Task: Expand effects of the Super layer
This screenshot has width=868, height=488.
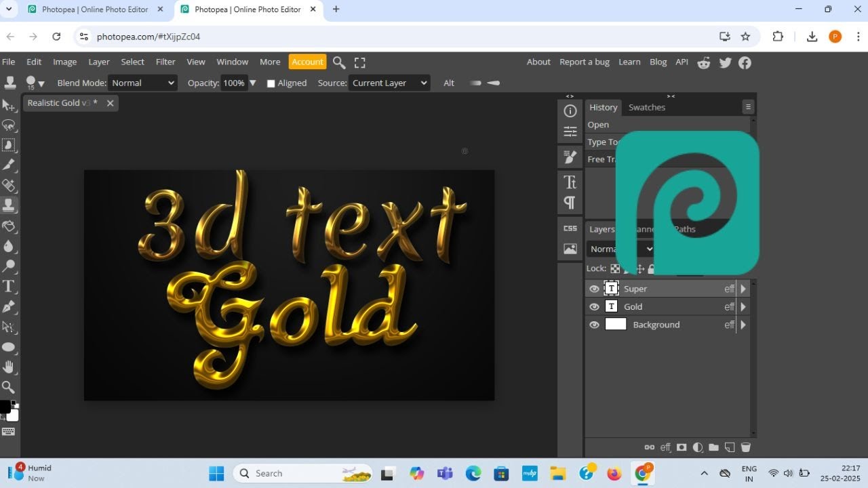Action: pos(743,289)
